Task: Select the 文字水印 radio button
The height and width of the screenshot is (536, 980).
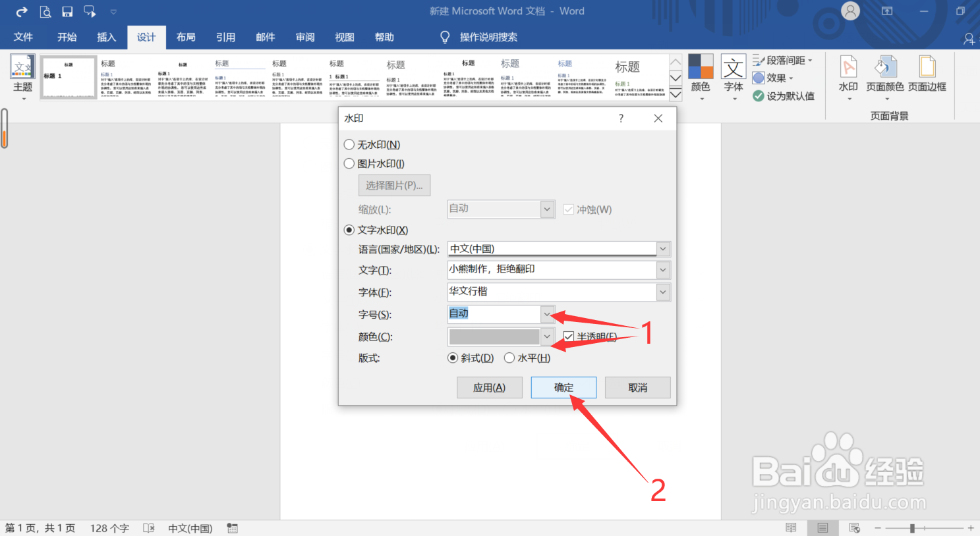Action: click(349, 230)
